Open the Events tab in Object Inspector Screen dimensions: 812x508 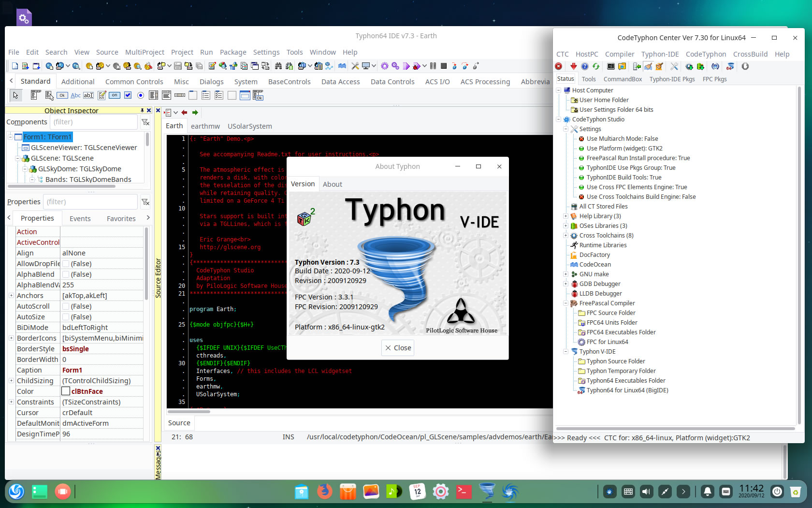coord(80,219)
